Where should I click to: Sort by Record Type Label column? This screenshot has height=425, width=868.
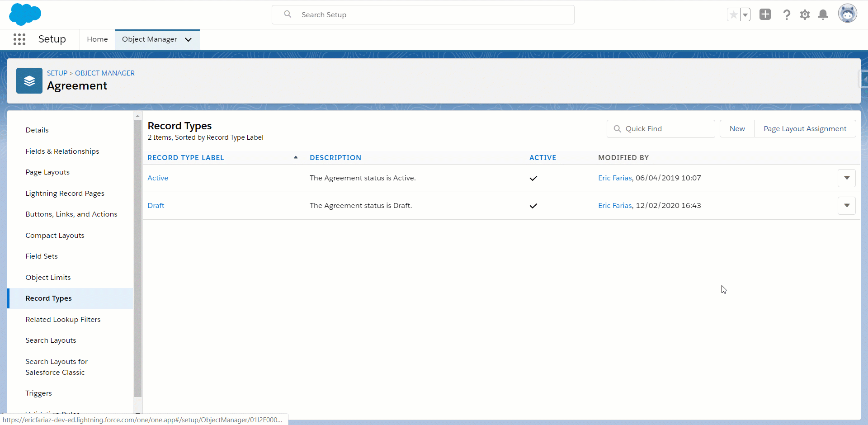tap(186, 158)
